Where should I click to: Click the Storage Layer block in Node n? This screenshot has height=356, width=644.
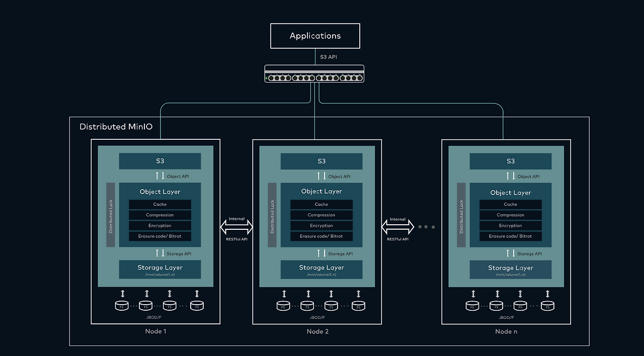coord(511,270)
